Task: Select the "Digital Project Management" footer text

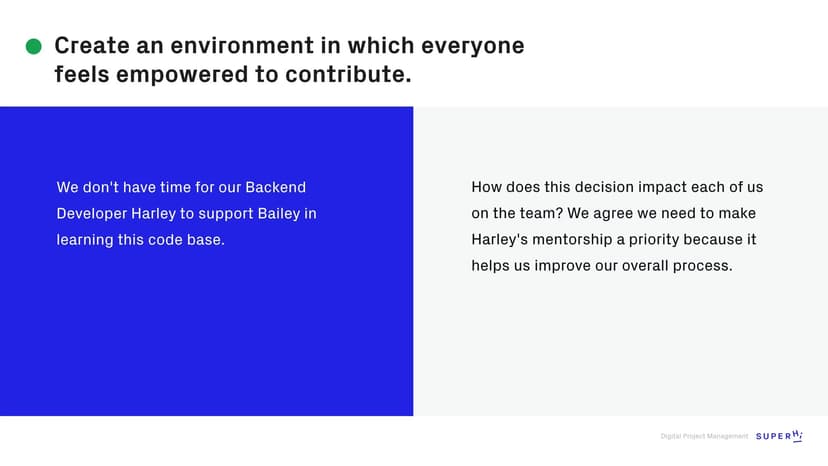Action: click(x=704, y=436)
